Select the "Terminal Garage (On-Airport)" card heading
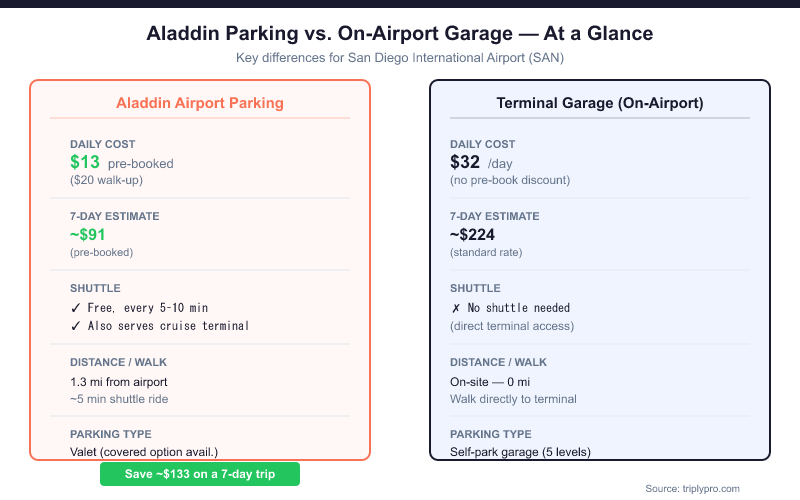This screenshot has height=500, width=800. tap(600, 103)
